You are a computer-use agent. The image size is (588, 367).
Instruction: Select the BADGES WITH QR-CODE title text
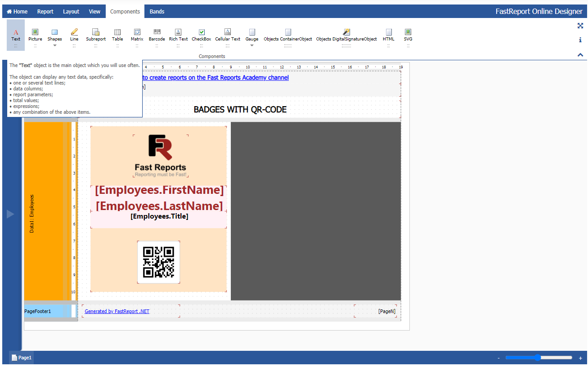click(x=240, y=109)
